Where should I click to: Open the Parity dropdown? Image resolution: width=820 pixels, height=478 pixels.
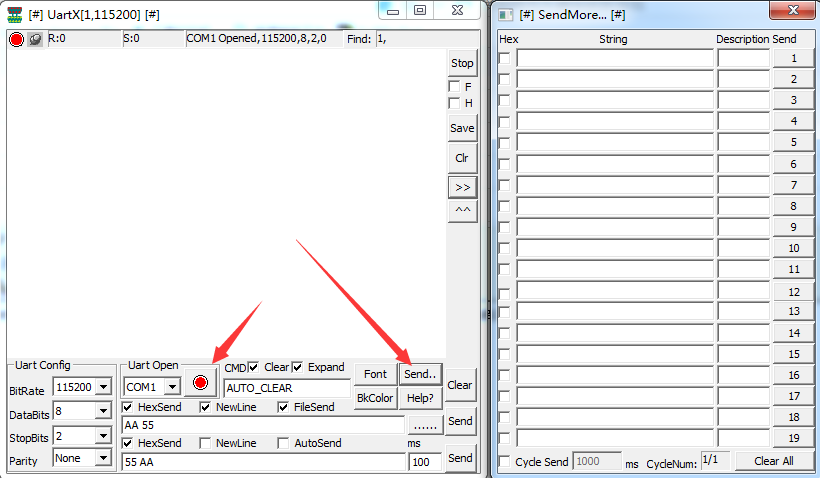[x=104, y=459]
